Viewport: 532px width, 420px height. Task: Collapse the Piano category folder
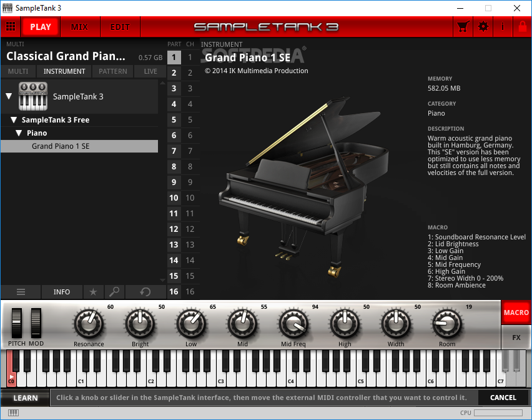(x=19, y=133)
